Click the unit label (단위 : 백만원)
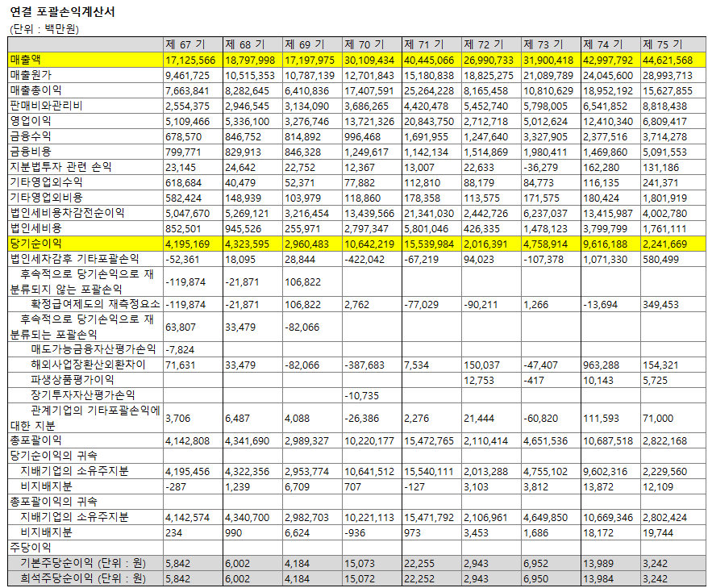 click(x=44, y=29)
